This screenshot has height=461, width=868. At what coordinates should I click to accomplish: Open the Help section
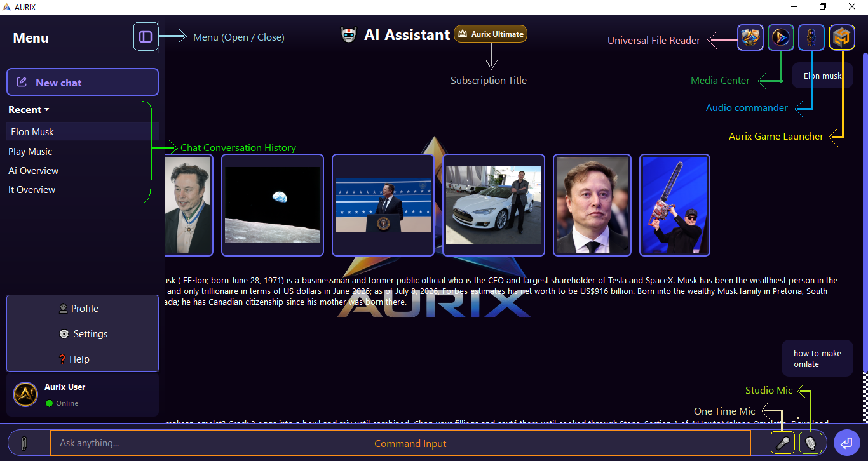pyautogui.click(x=74, y=359)
